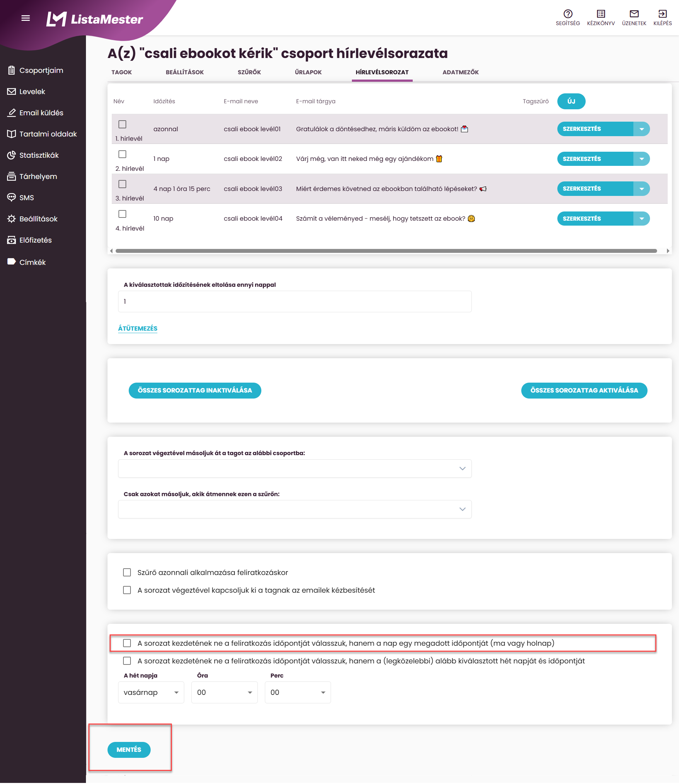Click SZERKESZTÉS for csali ebook levél04

595,219
